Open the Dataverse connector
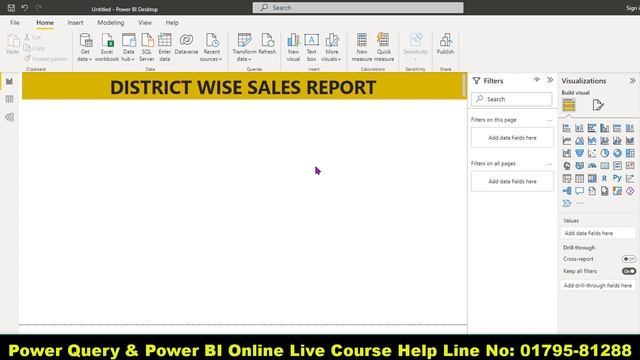The image size is (640, 360). (186, 44)
